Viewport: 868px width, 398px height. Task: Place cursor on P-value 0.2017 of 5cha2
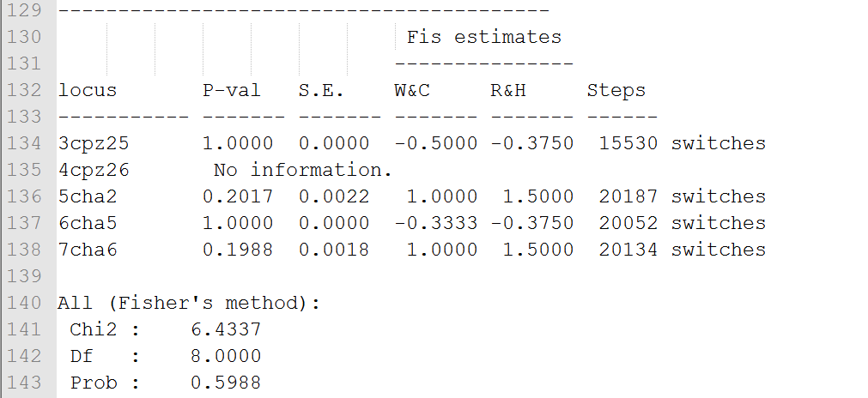click(x=238, y=196)
